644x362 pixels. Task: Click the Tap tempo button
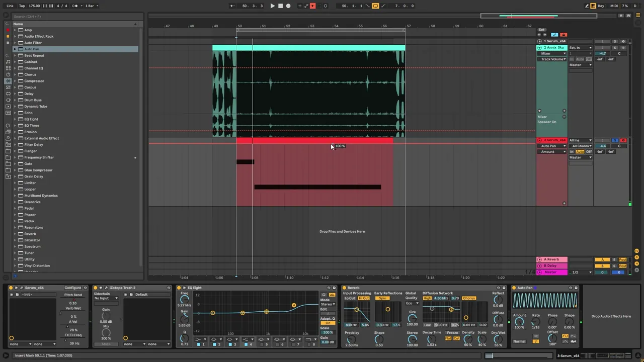pos(22,6)
